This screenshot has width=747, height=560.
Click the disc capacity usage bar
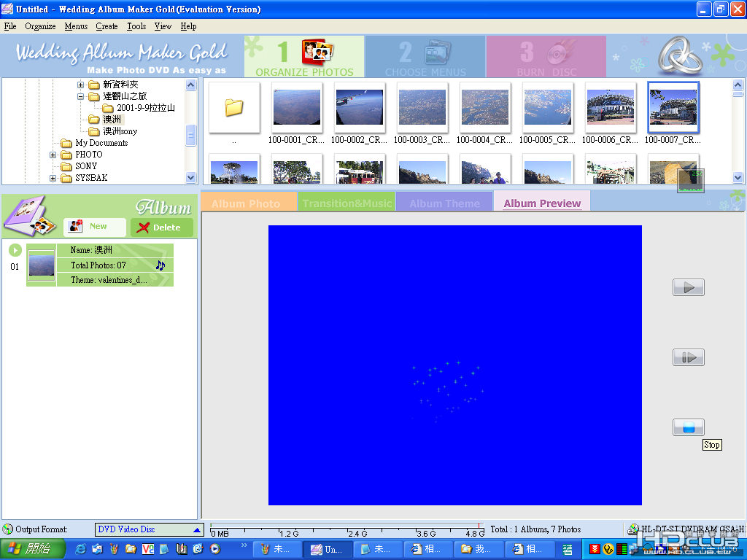point(347,531)
